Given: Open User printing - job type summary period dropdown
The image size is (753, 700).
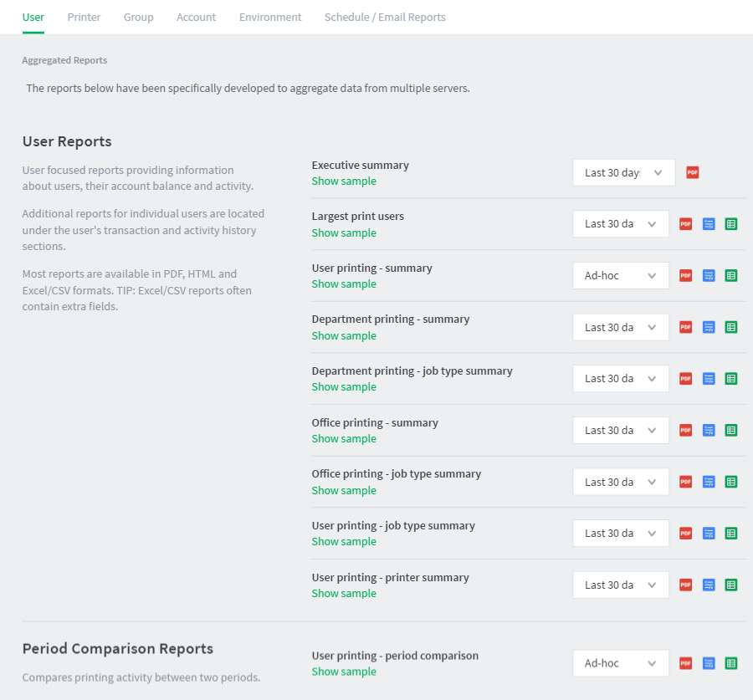Looking at the screenshot, I should point(621,533).
